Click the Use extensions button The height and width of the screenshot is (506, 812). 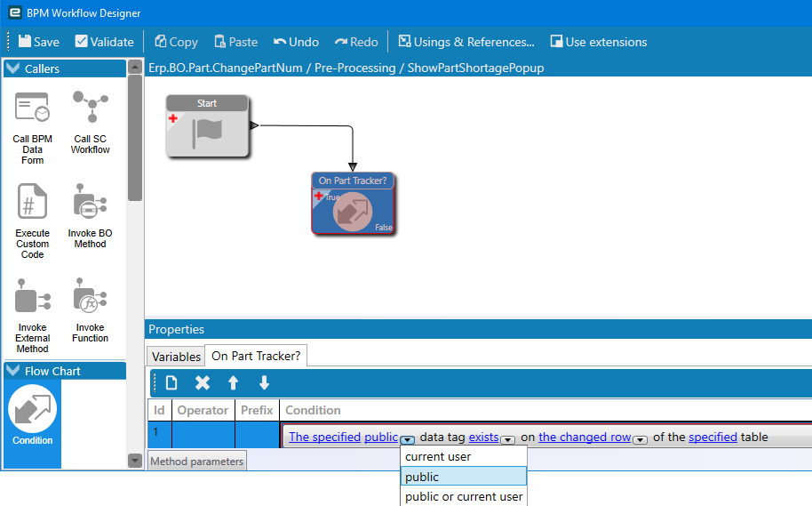599,42
